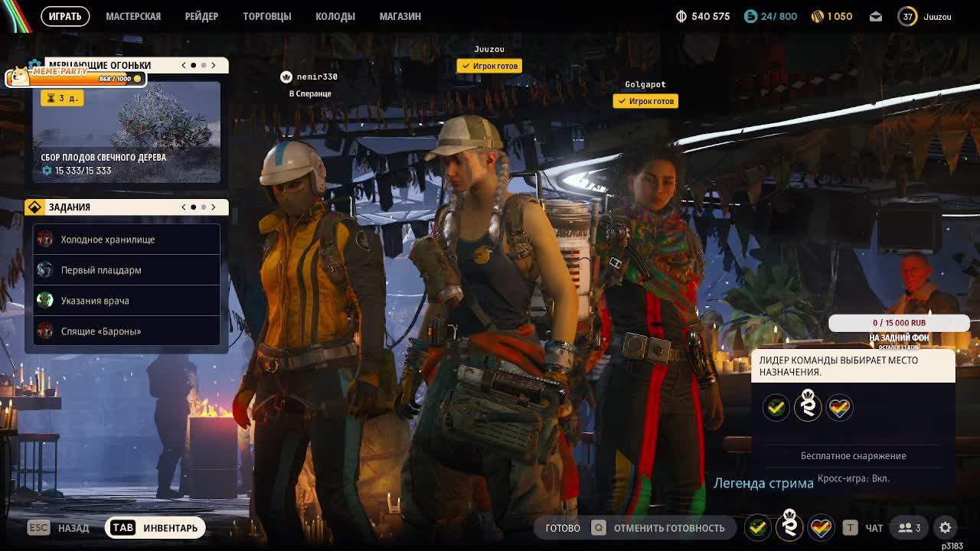980x551 pixels.
Task: Click the blue token icon near 24/800
Action: pyautogui.click(x=750, y=16)
